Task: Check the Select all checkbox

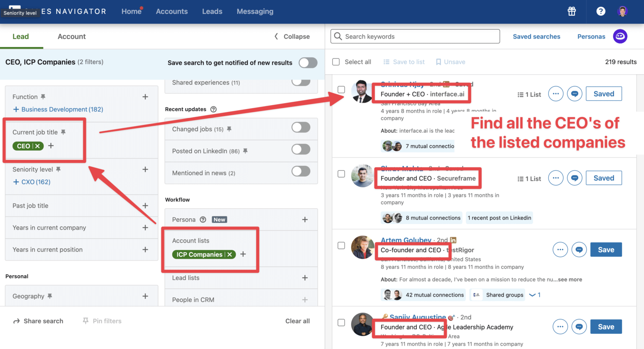Action: coord(336,62)
